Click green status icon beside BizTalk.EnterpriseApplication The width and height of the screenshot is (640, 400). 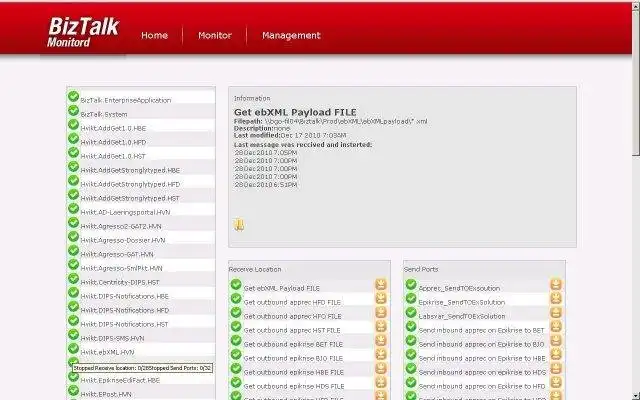click(x=73, y=96)
